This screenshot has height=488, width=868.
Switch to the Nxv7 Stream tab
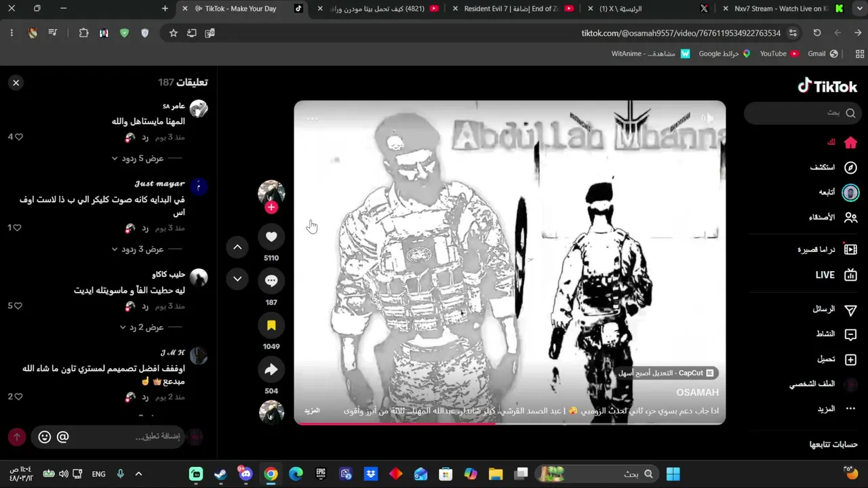783,9
